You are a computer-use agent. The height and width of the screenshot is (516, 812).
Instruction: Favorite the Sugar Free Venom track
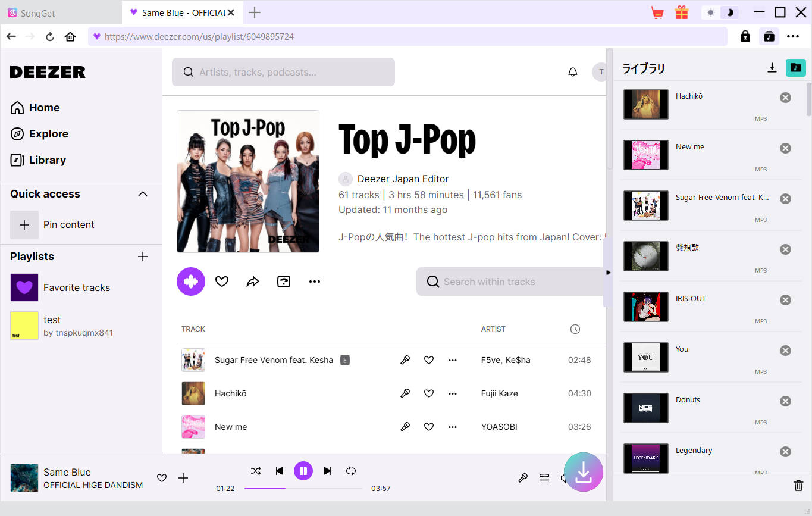point(429,360)
